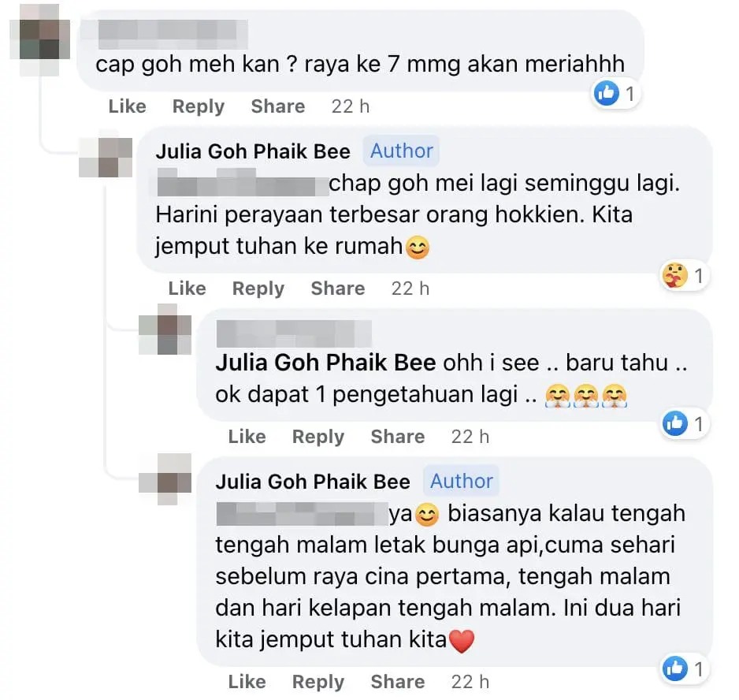Like the 'baru tahu' comment

pyautogui.click(x=247, y=437)
